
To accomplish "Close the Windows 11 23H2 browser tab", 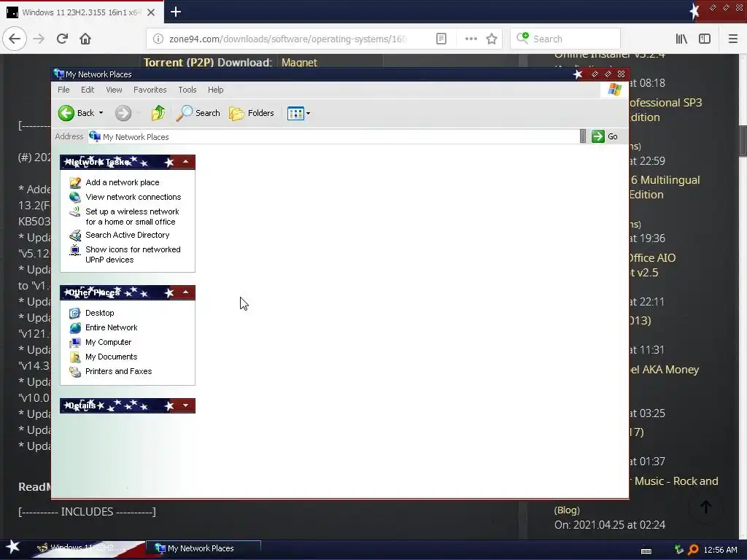I will pyautogui.click(x=151, y=12).
